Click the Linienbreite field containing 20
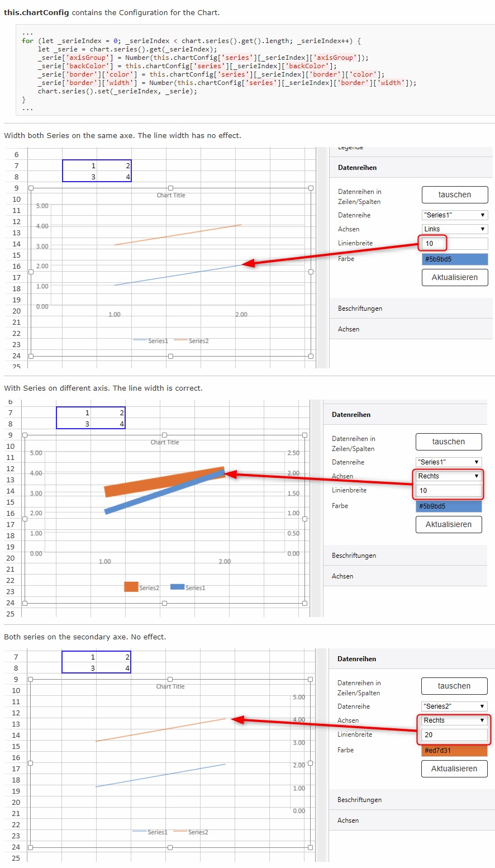 (x=454, y=735)
